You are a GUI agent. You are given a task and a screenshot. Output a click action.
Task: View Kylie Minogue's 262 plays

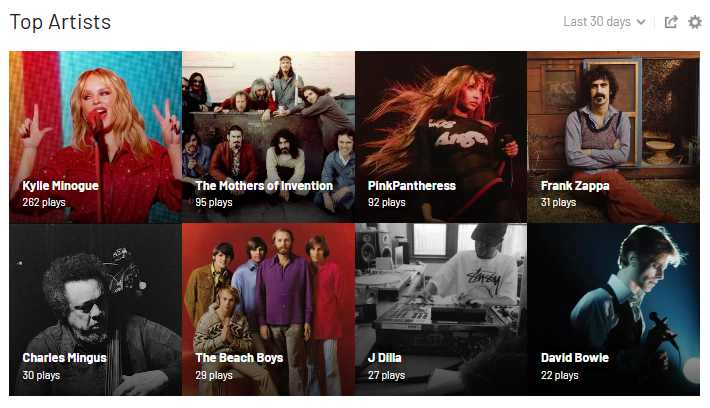coord(44,202)
